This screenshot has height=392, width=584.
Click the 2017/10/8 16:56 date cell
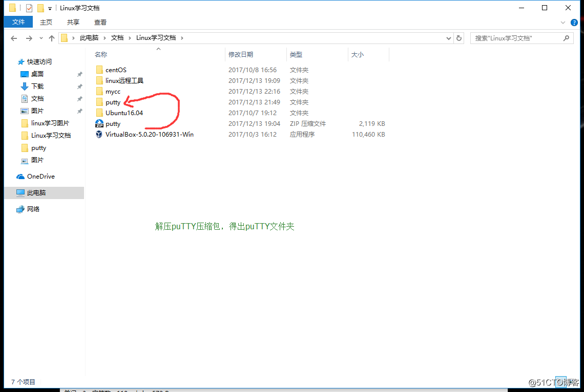[x=253, y=70]
